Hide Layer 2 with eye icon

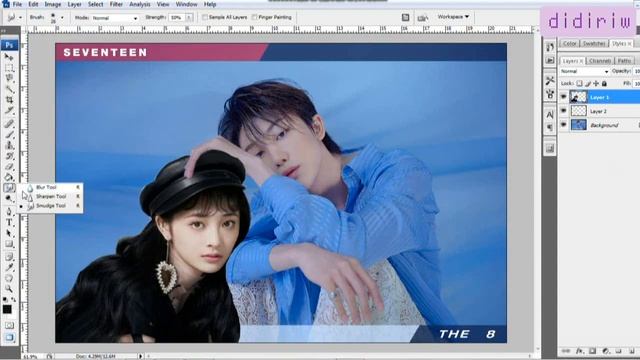[x=564, y=111]
